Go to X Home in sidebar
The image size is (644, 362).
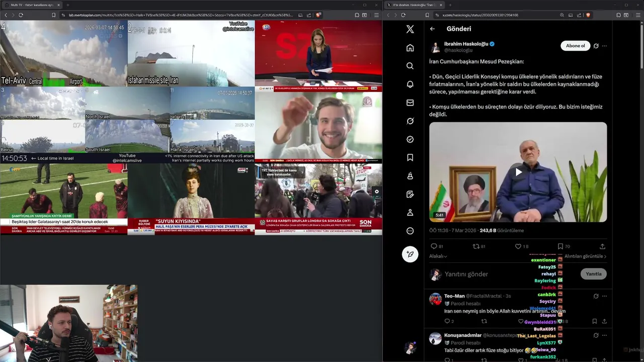pyautogui.click(x=410, y=48)
